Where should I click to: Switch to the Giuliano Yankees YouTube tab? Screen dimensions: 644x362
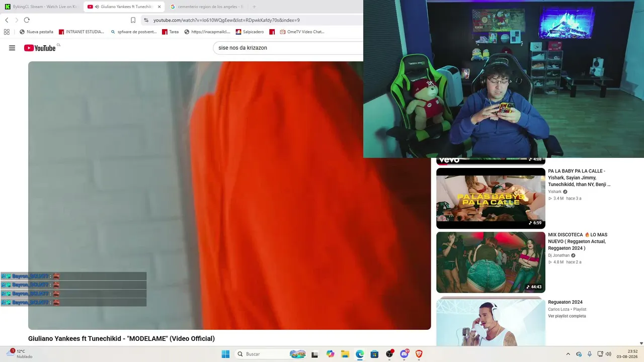pyautogui.click(x=124, y=7)
